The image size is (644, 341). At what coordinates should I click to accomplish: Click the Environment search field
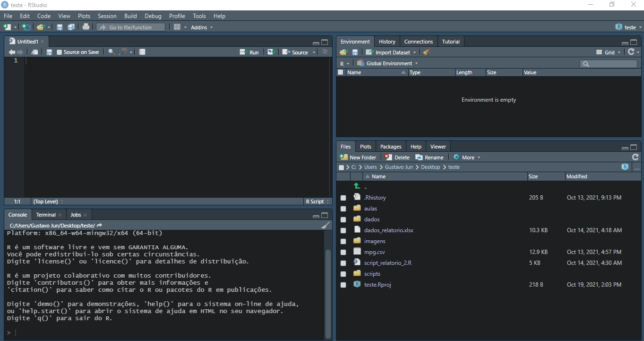pyautogui.click(x=609, y=63)
